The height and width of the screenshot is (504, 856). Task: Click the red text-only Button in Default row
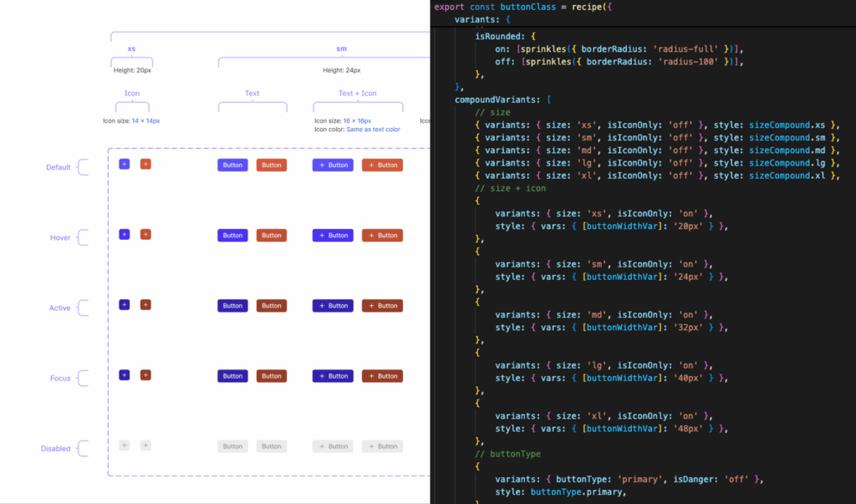coord(272,165)
